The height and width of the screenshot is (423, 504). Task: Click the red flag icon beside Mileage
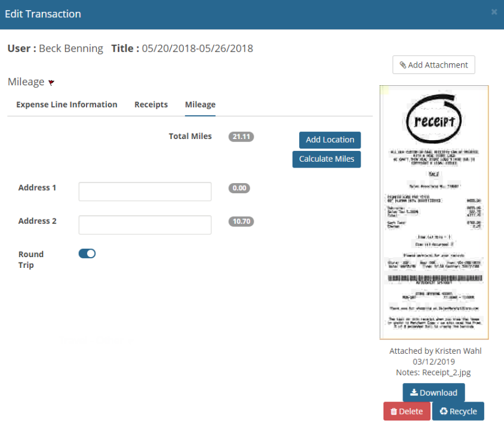click(51, 82)
